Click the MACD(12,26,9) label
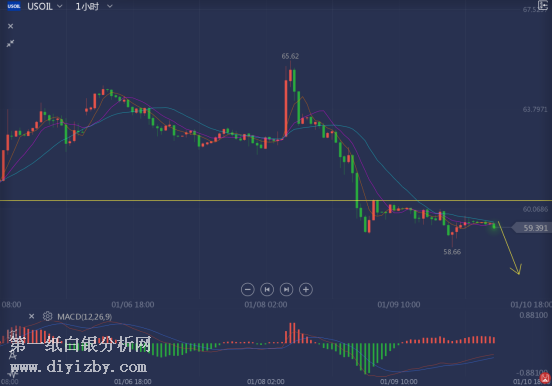 [85, 317]
